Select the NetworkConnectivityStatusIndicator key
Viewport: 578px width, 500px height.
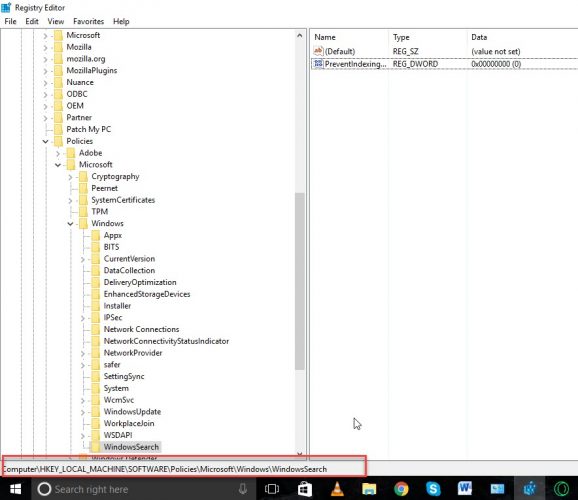pos(166,341)
